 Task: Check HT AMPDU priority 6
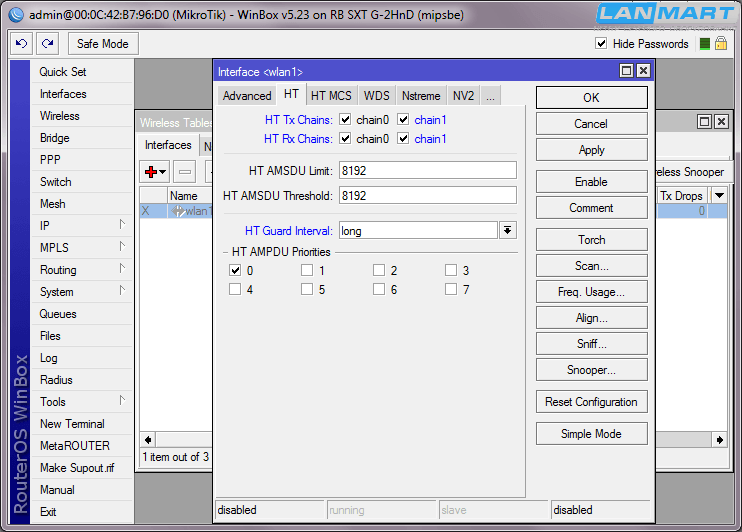point(379,289)
